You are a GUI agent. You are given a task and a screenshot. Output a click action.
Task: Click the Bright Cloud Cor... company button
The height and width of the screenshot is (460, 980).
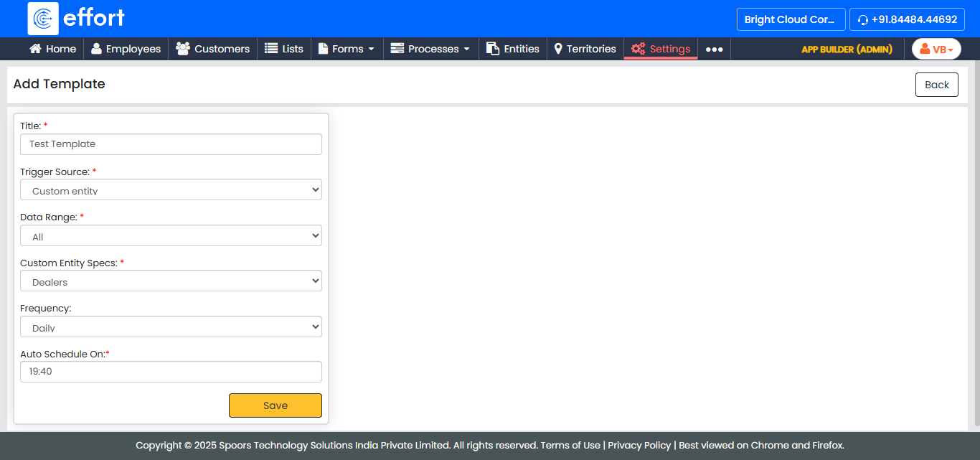(791, 19)
